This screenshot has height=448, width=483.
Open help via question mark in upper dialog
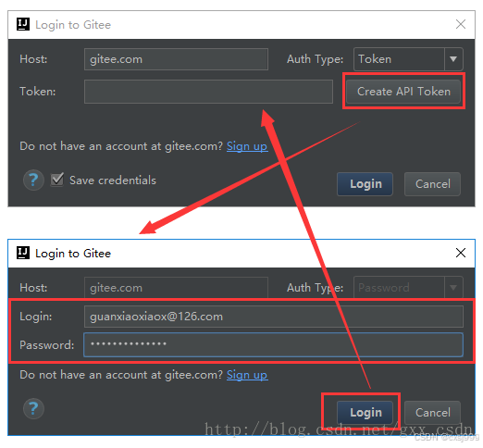[x=33, y=180]
